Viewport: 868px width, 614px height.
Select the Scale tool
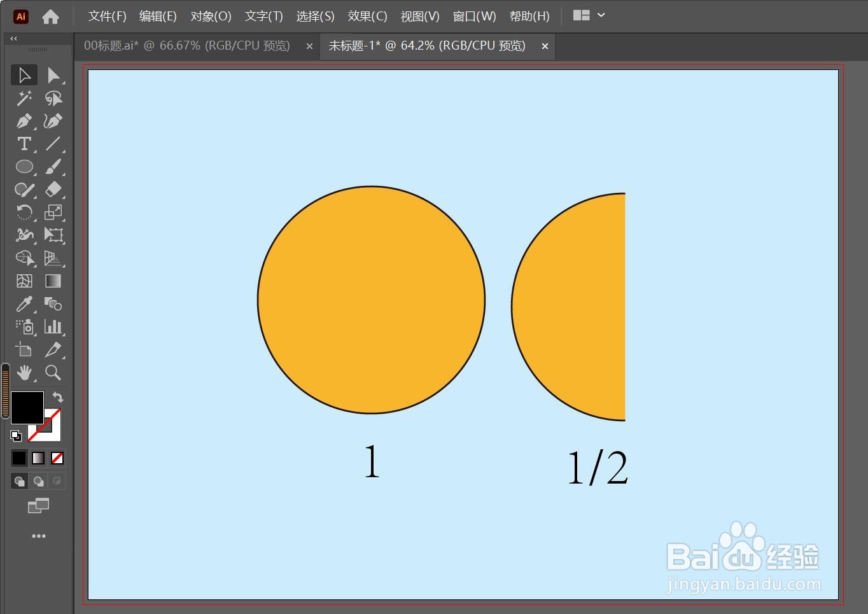tap(53, 213)
